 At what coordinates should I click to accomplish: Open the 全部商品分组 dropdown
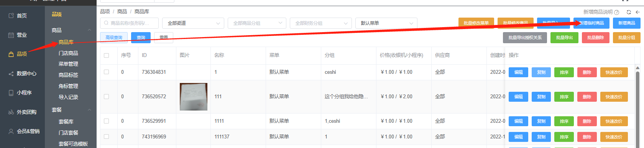click(x=257, y=23)
